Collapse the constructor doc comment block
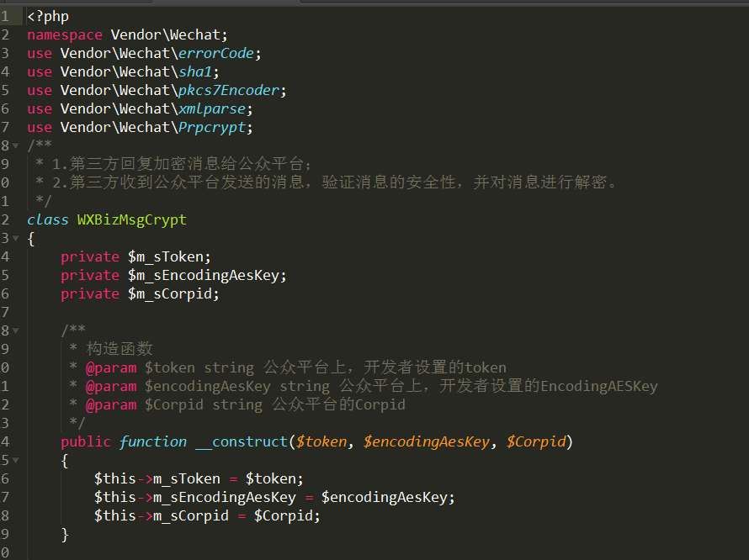Viewport: 749px width, 560px height. coord(16,331)
